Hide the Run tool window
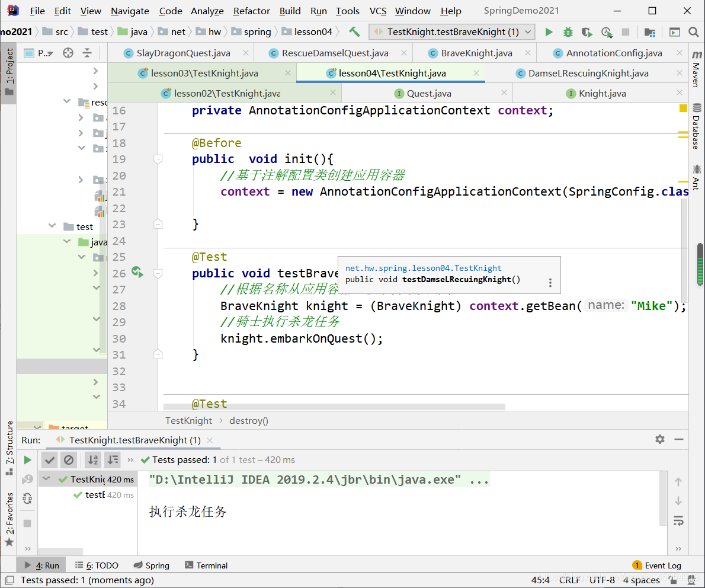This screenshot has width=705, height=588. pyautogui.click(x=679, y=440)
